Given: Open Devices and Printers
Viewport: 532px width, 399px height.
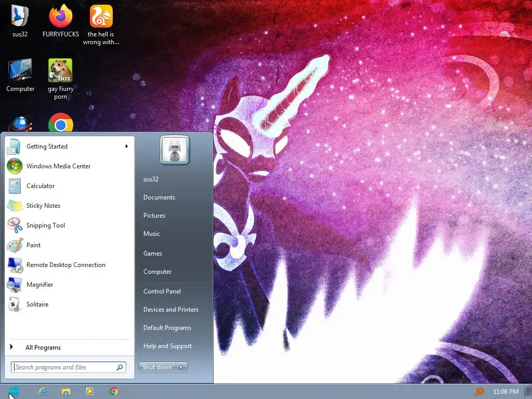Looking at the screenshot, I should tap(171, 310).
